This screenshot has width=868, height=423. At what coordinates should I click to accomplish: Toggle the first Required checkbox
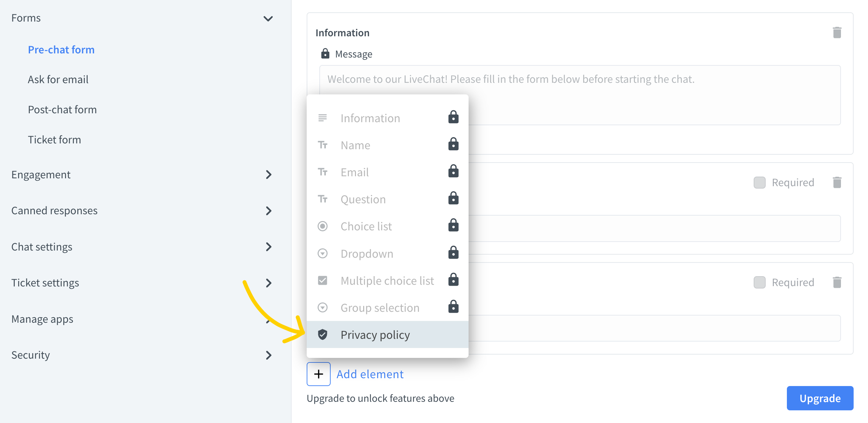click(x=759, y=182)
